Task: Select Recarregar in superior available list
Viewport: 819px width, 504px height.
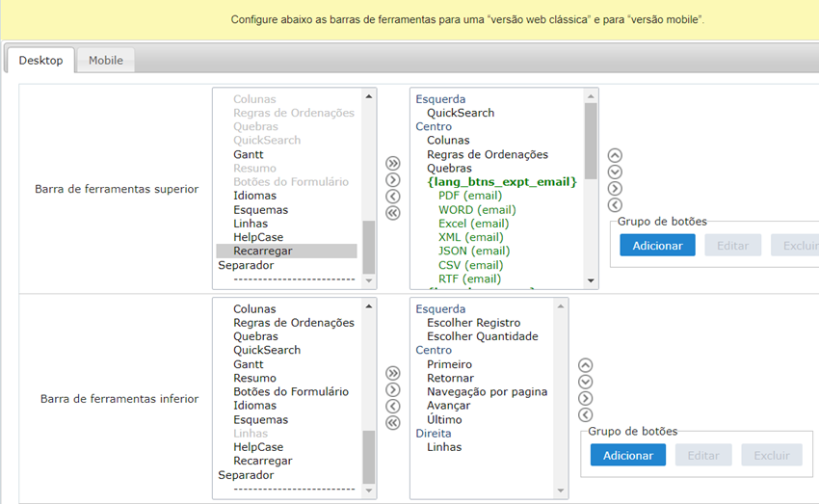Action: (x=287, y=252)
